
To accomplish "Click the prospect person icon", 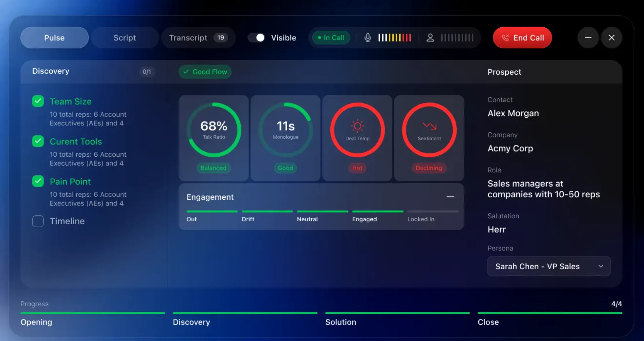I will (x=430, y=38).
